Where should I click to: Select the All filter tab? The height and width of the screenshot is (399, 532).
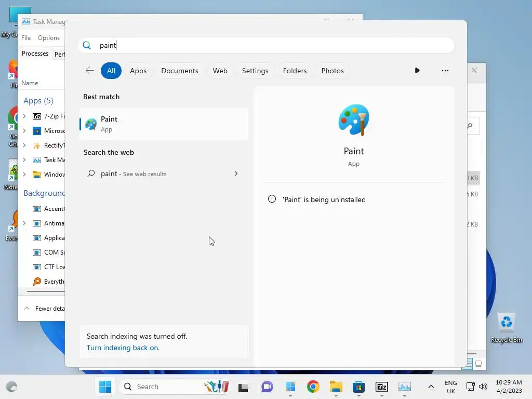pos(111,71)
